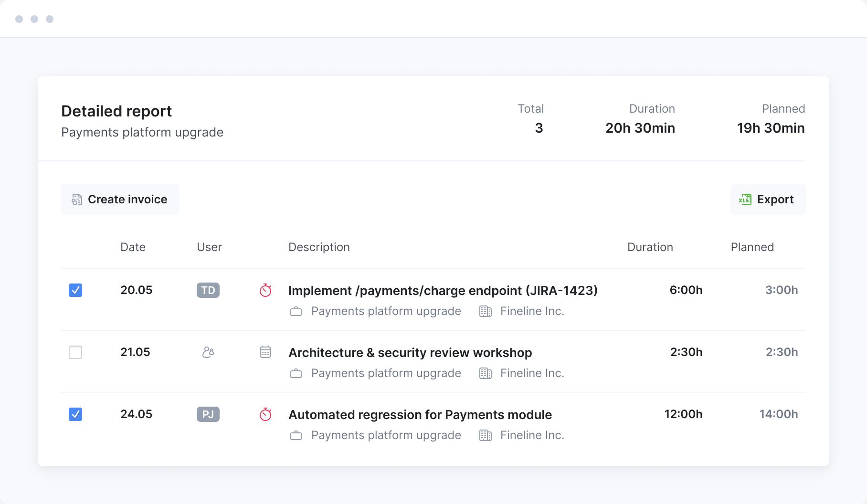The height and width of the screenshot is (504, 867).
Task: Open the Implement /payments/charge endpoint entry
Action: pyautogui.click(x=443, y=291)
